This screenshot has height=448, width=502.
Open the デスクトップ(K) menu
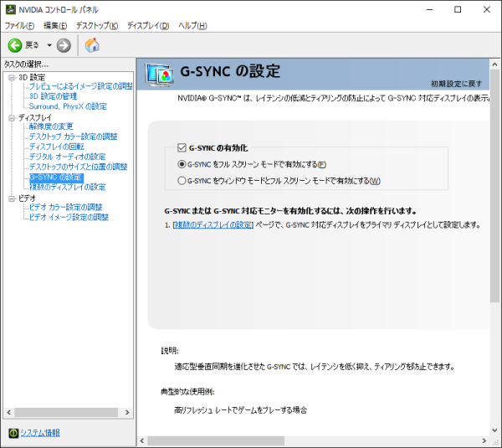[x=97, y=26]
